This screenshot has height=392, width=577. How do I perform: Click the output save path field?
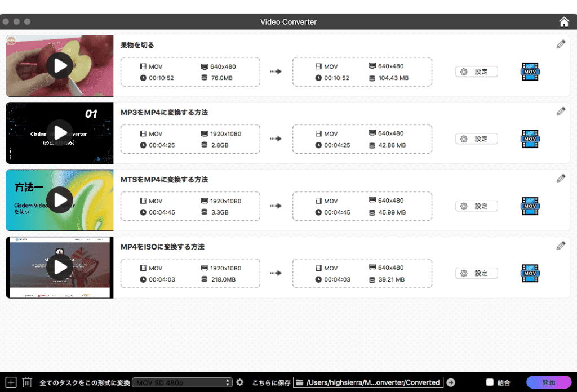click(x=369, y=382)
